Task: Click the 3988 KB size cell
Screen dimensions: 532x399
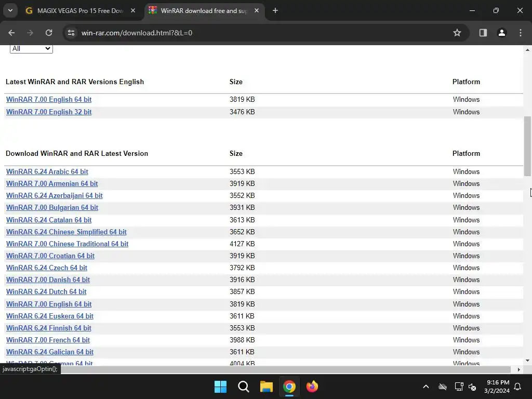Action: (242, 340)
